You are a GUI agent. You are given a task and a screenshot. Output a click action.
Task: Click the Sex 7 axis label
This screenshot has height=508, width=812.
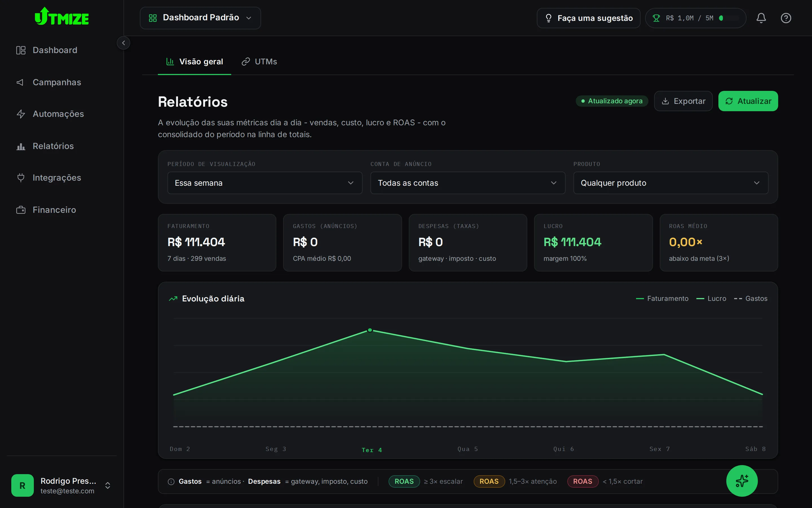click(660, 449)
